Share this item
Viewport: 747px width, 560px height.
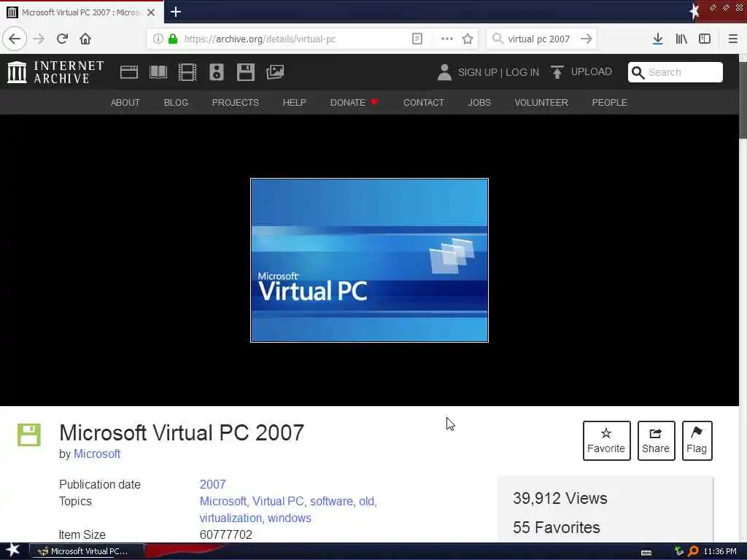(x=656, y=440)
